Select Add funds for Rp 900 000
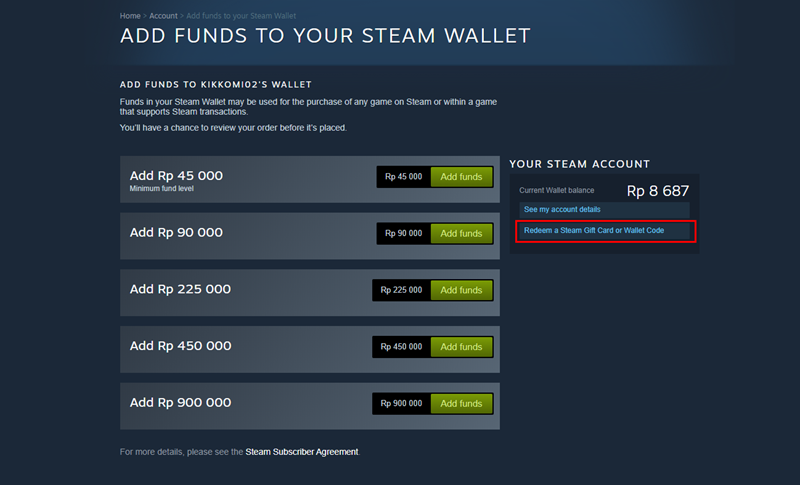 click(461, 404)
